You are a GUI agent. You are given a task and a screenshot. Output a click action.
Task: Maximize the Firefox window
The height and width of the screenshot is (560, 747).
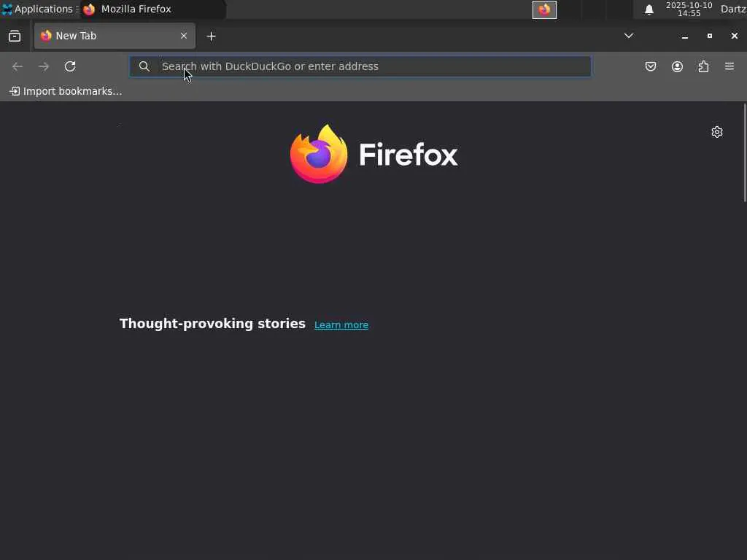pos(709,36)
